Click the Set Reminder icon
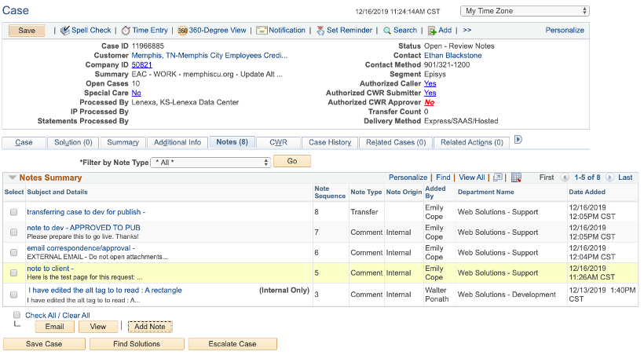644x355 pixels. point(320,31)
